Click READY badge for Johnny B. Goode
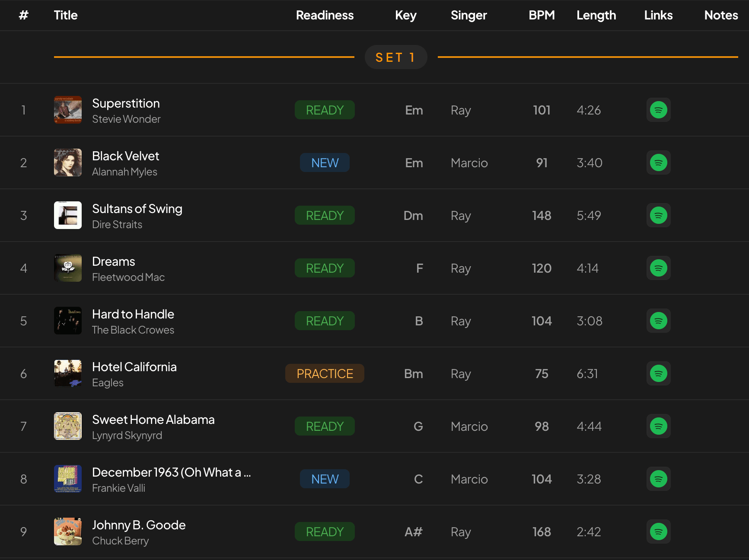This screenshot has width=749, height=560. click(x=325, y=531)
